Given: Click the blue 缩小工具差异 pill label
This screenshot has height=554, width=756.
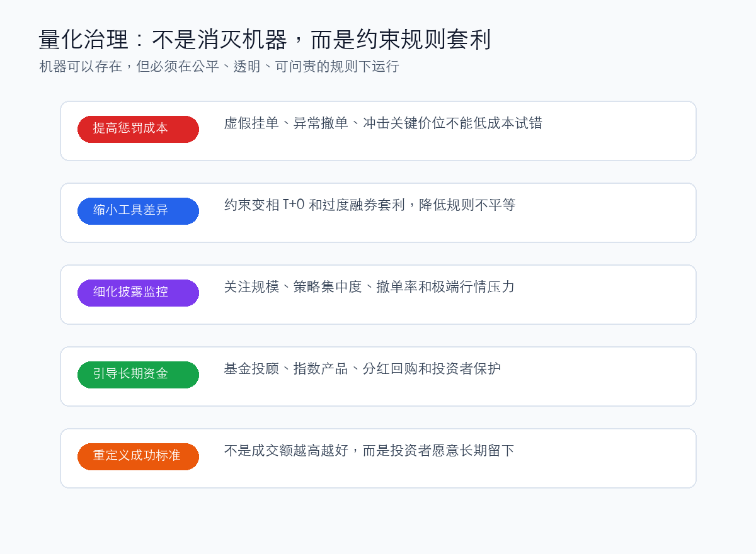Looking at the screenshot, I should pyautogui.click(x=138, y=211).
